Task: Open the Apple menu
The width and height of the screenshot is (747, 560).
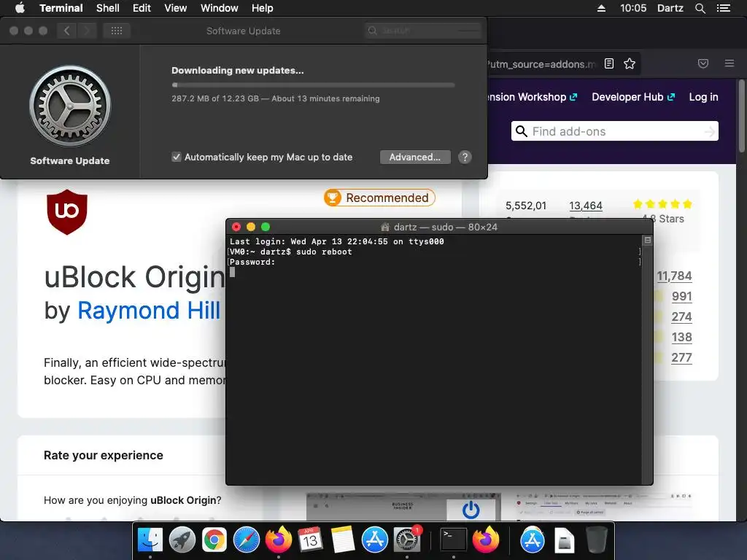Action: tap(20, 8)
